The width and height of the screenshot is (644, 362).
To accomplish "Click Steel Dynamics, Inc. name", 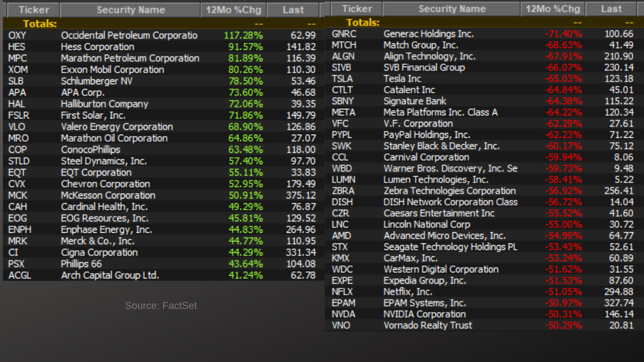I will click(104, 161).
